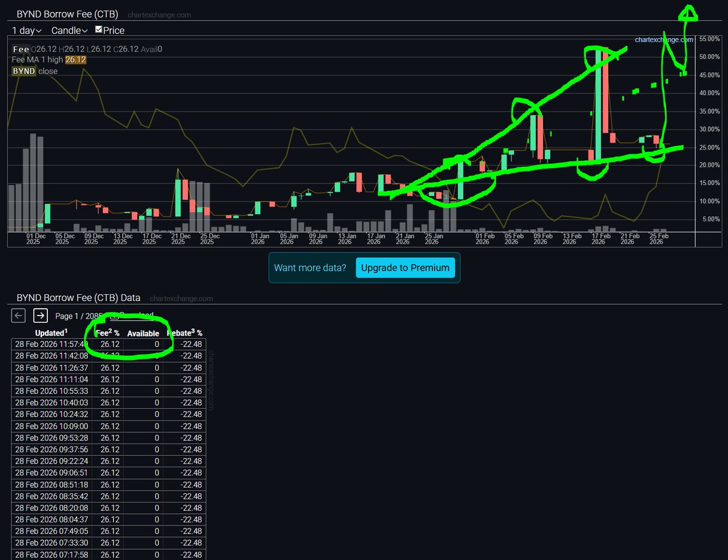Select row 28 Feb 2026 10:40:03
The image size is (728, 560).
[109, 402]
